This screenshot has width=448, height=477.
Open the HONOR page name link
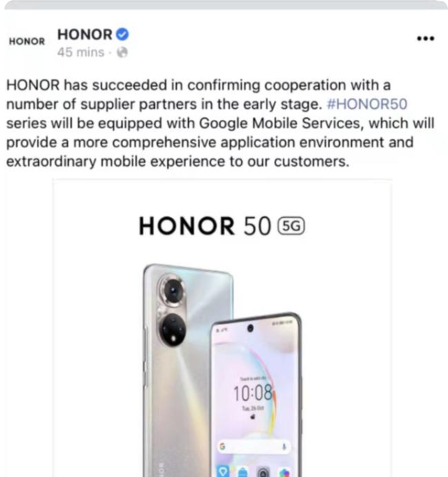point(85,34)
